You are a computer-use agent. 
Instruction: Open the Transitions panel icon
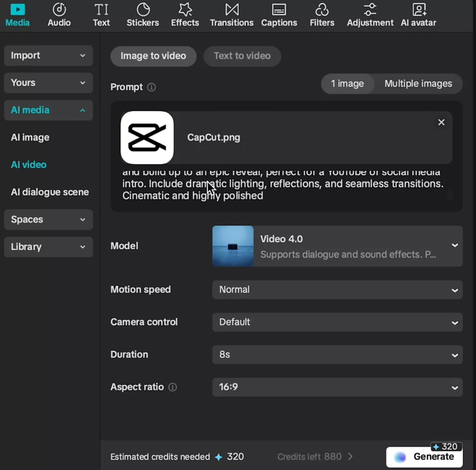231,9
